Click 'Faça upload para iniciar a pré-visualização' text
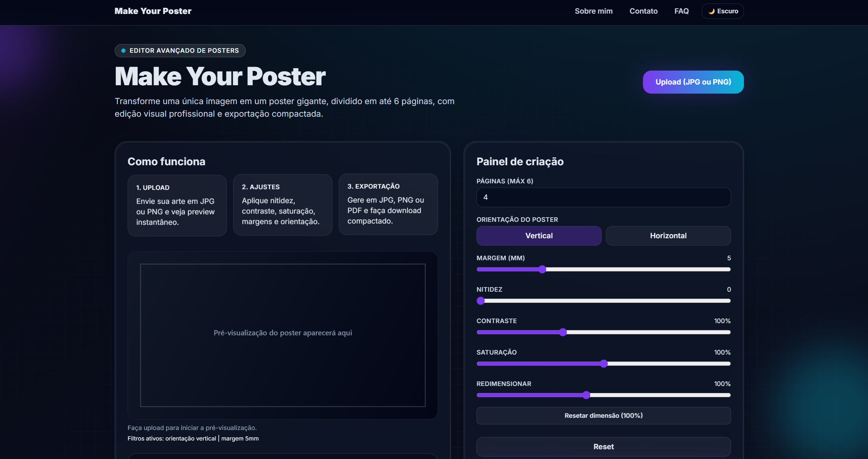 [192, 428]
